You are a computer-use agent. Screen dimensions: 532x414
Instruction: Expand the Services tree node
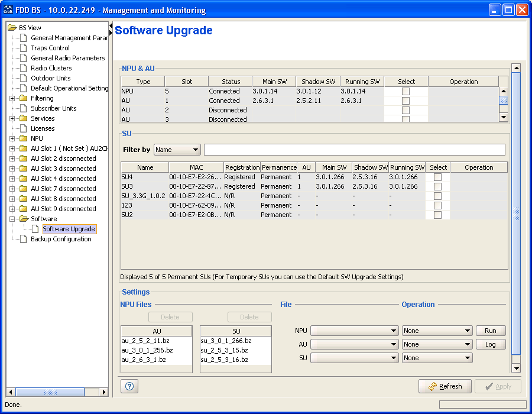click(x=12, y=118)
